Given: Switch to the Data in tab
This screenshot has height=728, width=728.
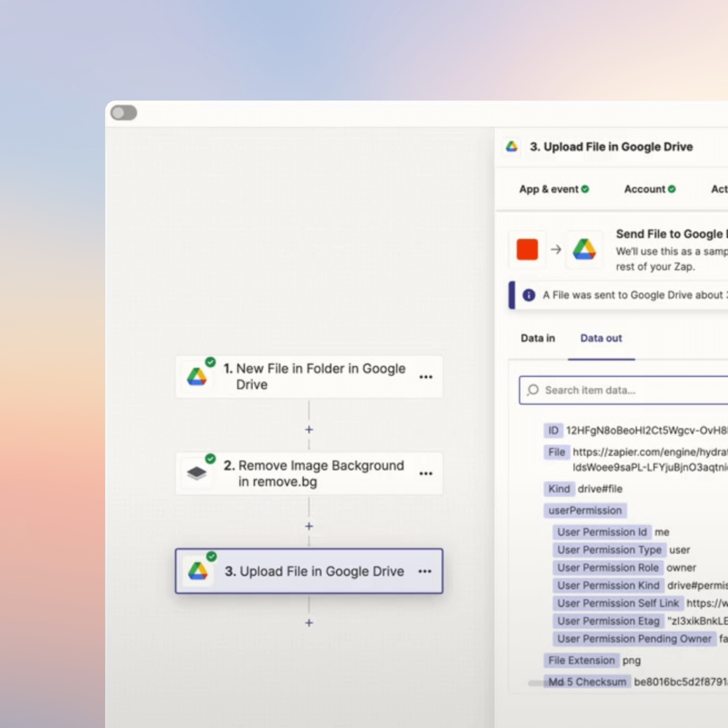Looking at the screenshot, I should (538, 338).
